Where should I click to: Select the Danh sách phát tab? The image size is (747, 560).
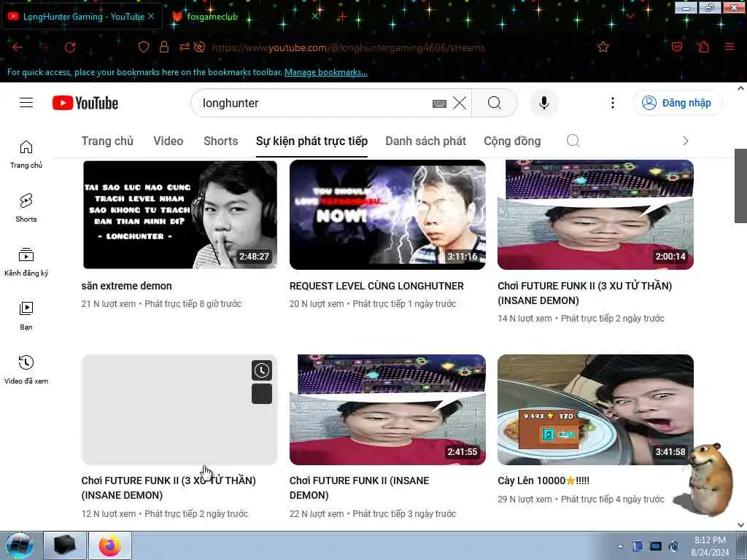click(425, 141)
